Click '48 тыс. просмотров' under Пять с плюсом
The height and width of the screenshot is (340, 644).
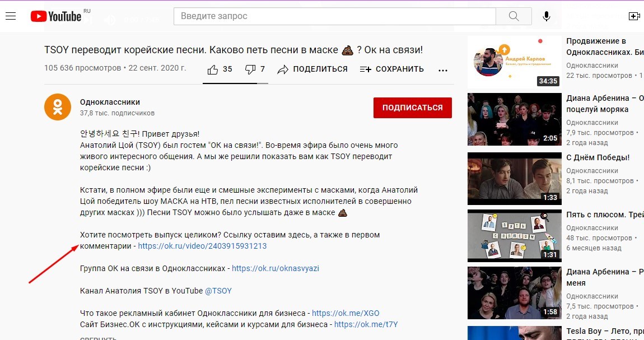[599, 237]
